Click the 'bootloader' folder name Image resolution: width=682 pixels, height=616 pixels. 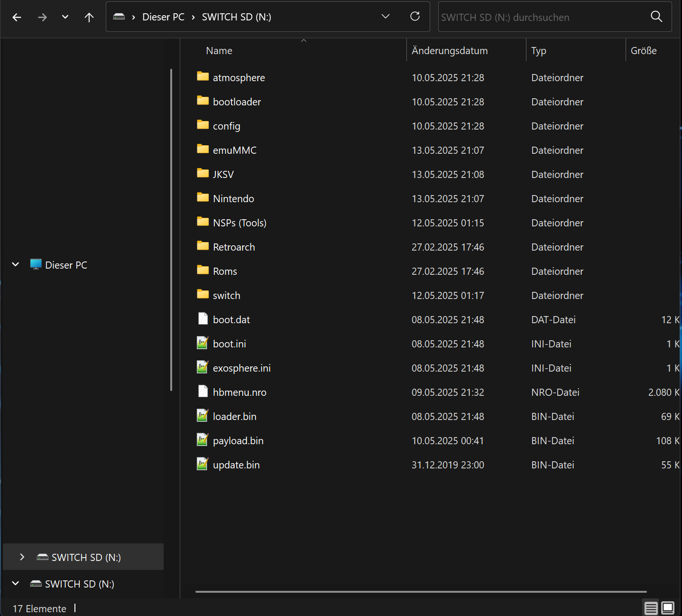237,102
